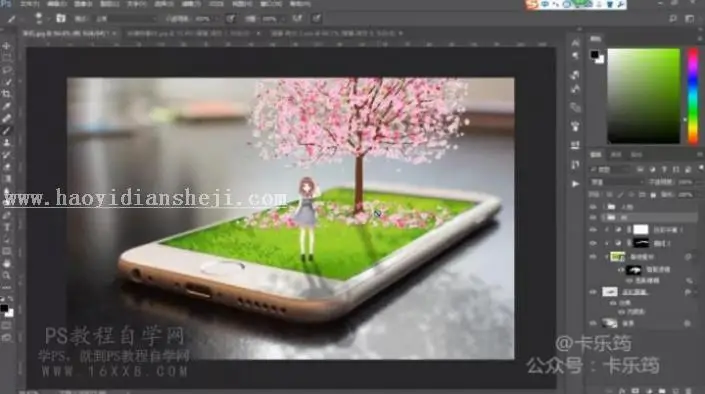Viewport: 705px width, 394px height.
Task: Open the 编辑 (Edit) menu
Action: [x=57, y=4]
